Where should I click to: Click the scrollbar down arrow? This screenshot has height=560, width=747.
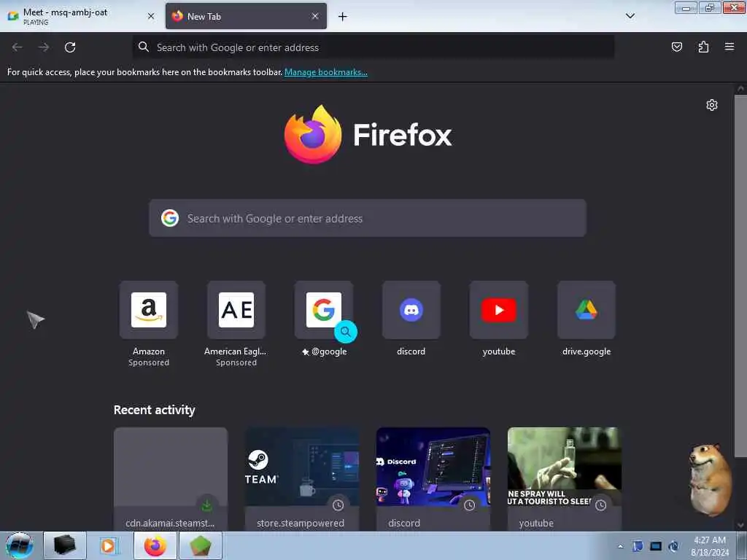[x=740, y=525]
